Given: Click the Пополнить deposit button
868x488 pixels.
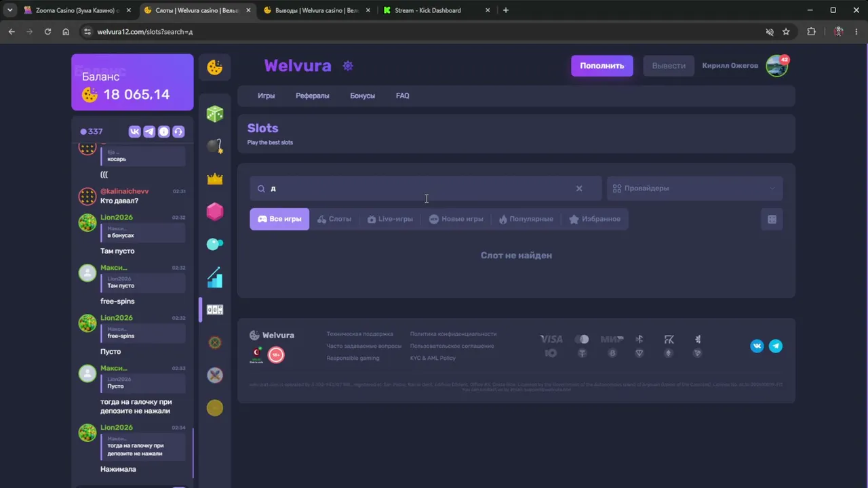Looking at the screenshot, I should click(602, 66).
